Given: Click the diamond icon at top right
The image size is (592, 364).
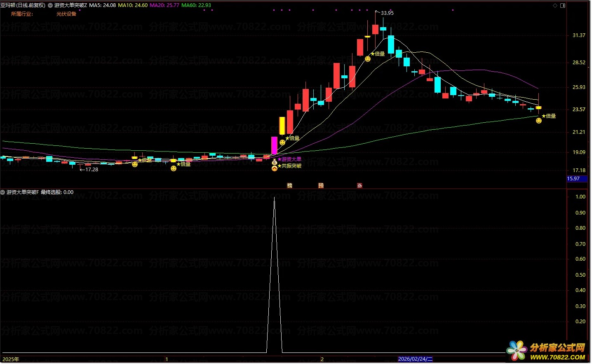Looking at the screenshot, I should 555,6.
